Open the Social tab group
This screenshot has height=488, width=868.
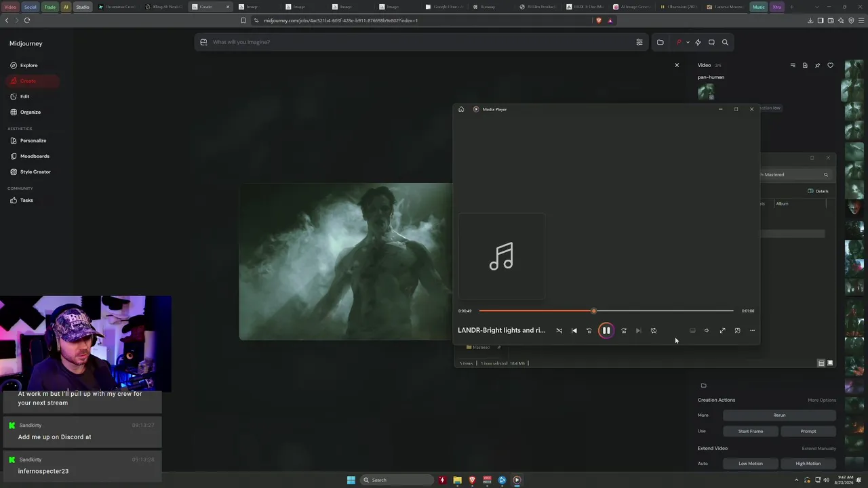31,7
